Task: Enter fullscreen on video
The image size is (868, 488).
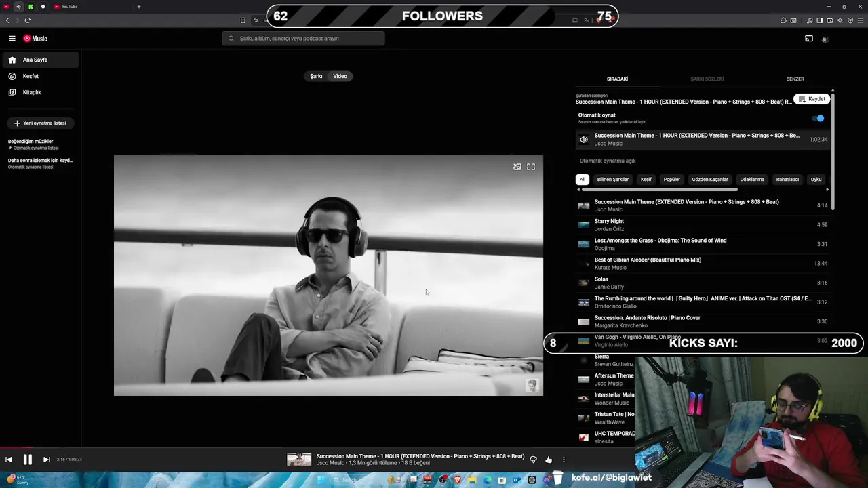Action: click(531, 167)
